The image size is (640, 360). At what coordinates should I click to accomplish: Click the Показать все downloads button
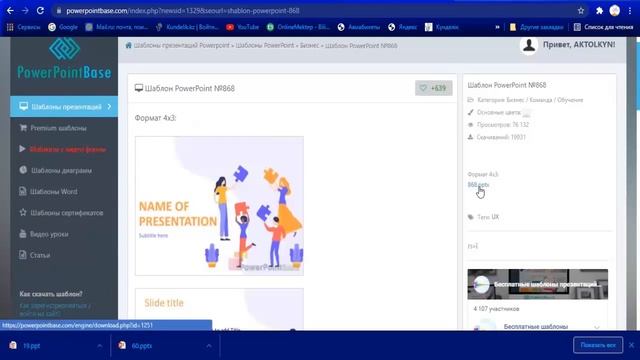(598, 345)
